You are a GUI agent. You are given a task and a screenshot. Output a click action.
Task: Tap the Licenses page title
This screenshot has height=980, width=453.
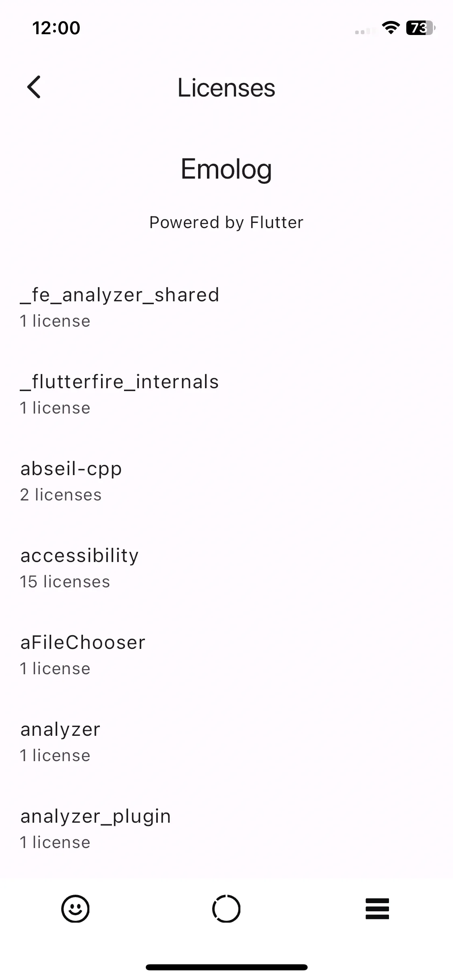[x=226, y=88]
